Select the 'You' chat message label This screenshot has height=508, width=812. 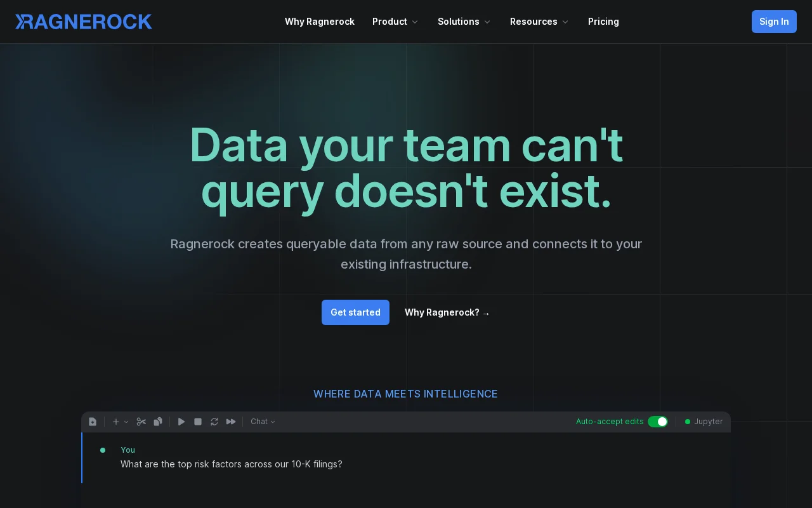pos(128,450)
